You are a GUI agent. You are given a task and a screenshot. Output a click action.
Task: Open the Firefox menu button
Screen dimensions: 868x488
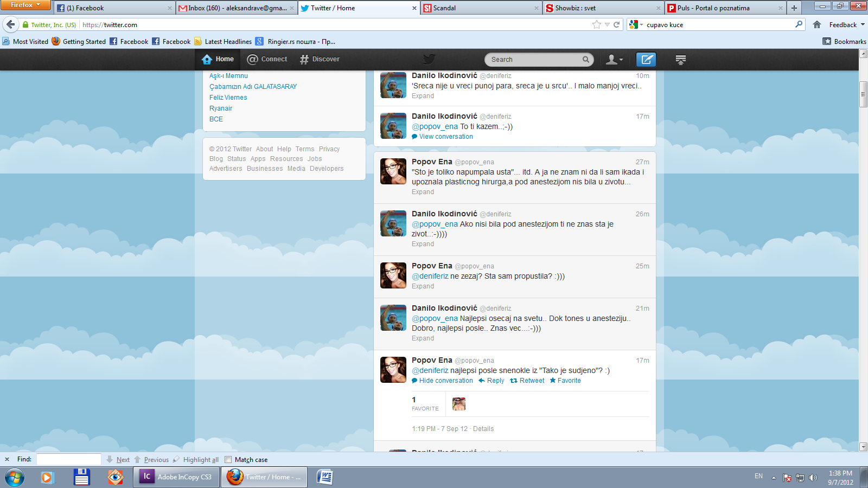click(25, 5)
